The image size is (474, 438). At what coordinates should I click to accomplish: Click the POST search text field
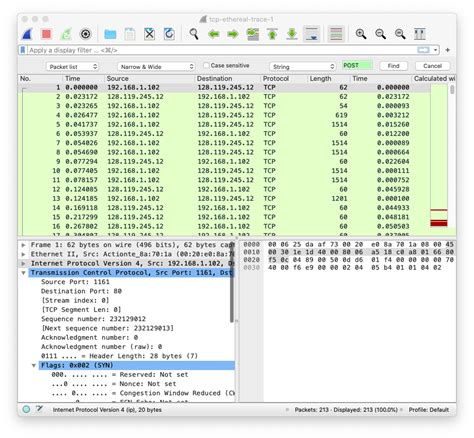click(357, 65)
